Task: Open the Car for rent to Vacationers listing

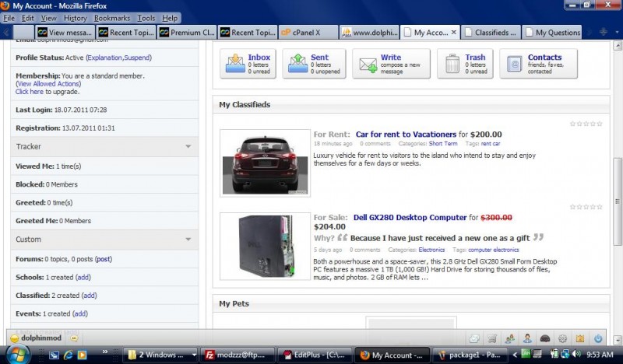Action: [x=406, y=135]
